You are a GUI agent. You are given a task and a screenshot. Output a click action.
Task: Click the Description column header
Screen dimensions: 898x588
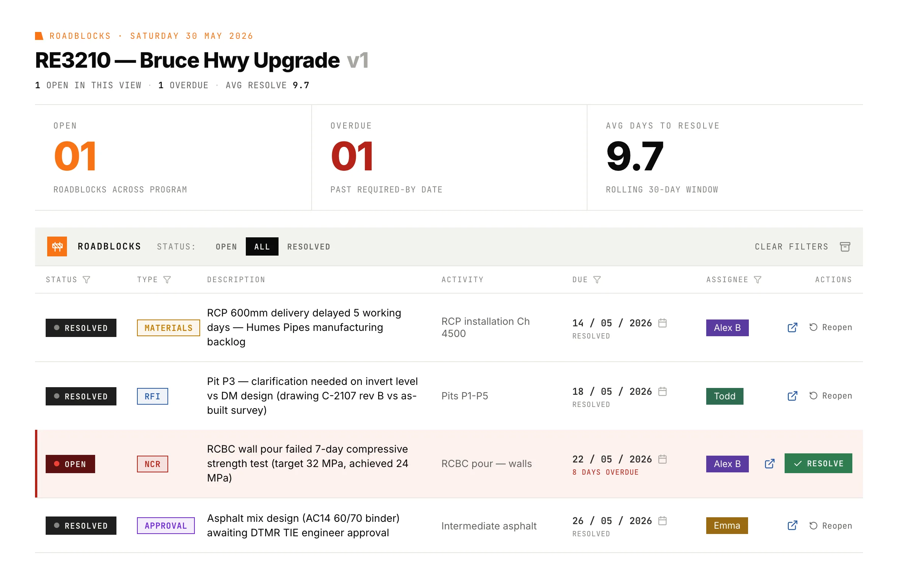(x=236, y=280)
